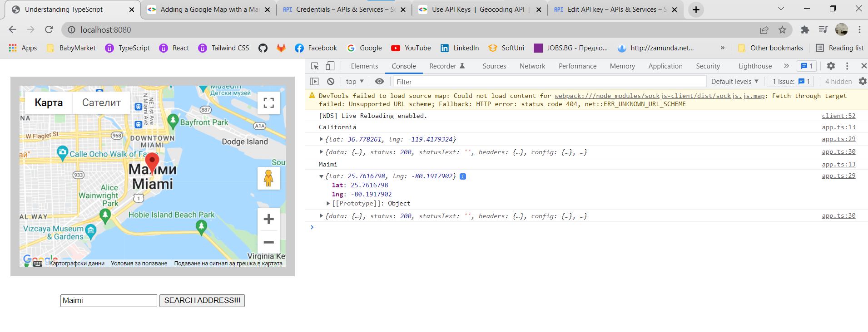Collapse the lat 25.7616798 object

click(321, 176)
